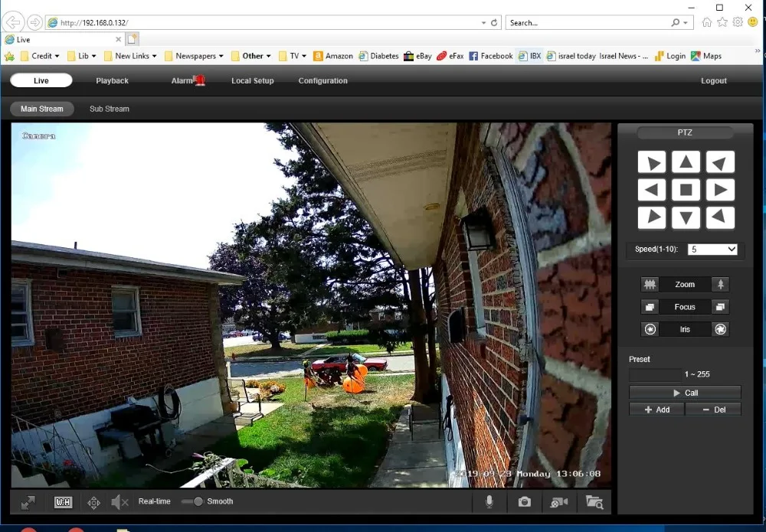Open the Live tab
The image size is (766, 532).
[x=41, y=80]
